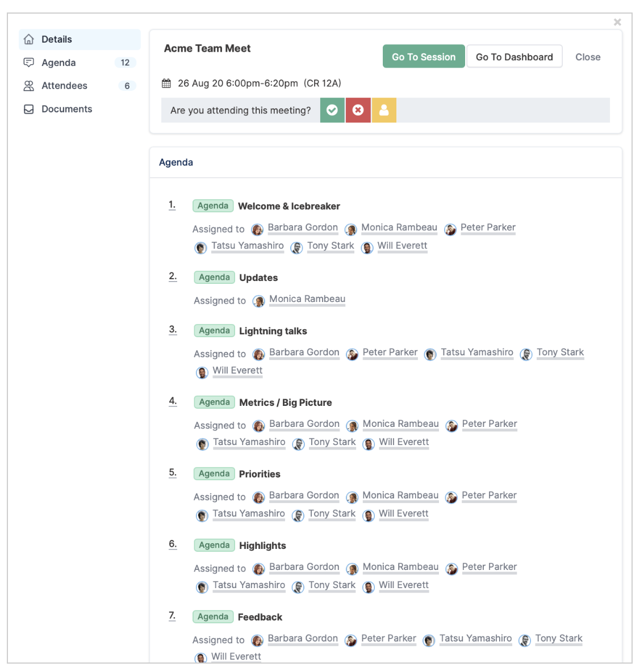Screen dimensions: 644x671
Task: Click Will Everett link under Highlights
Action: [x=403, y=585]
